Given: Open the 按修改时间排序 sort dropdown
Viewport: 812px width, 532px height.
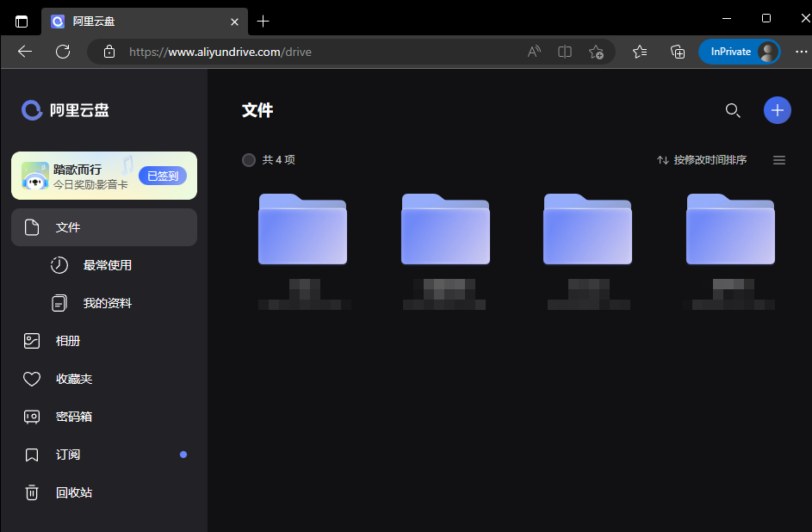Looking at the screenshot, I should 702,160.
